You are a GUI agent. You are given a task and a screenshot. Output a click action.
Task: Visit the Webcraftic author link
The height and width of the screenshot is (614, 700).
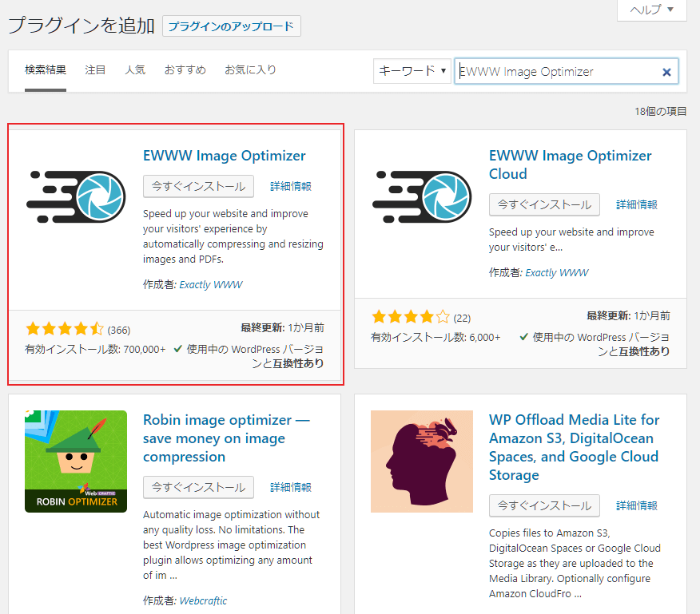point(203,600)
